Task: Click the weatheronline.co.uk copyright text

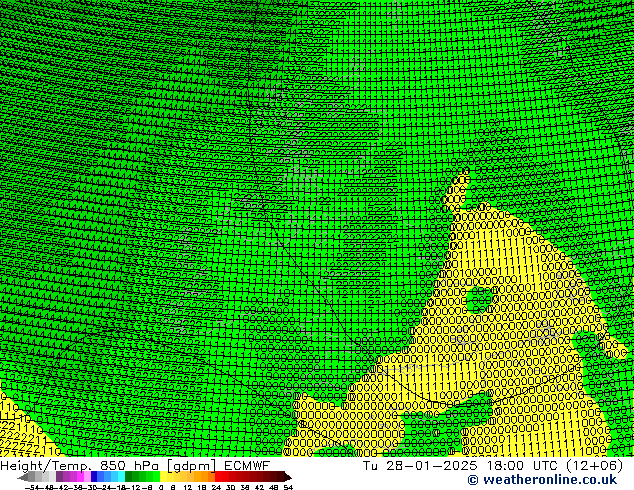Action: pos(542,480)
